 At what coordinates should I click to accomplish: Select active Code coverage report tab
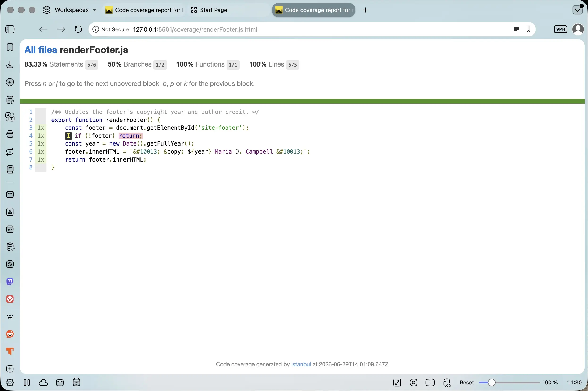click(314, 10)
